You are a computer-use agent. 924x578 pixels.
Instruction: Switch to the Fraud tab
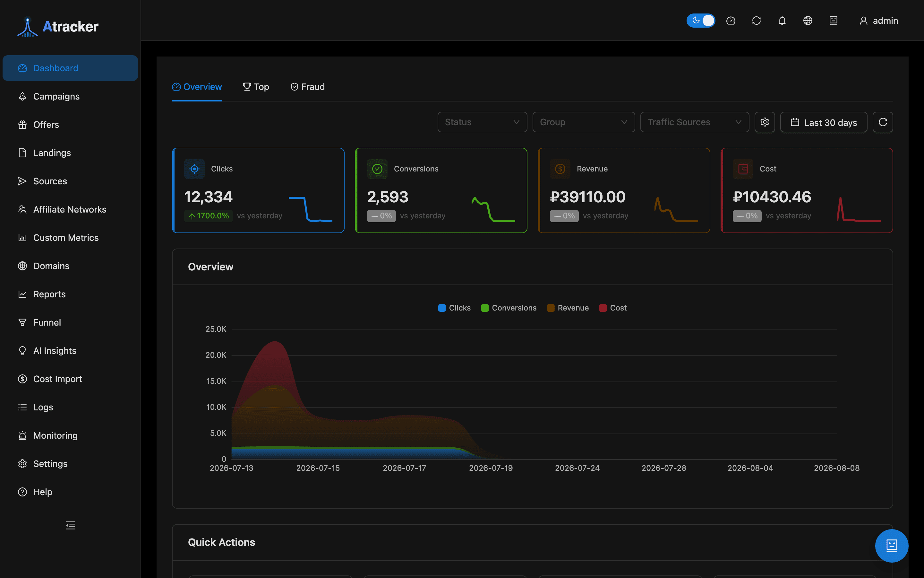[307, 87]
